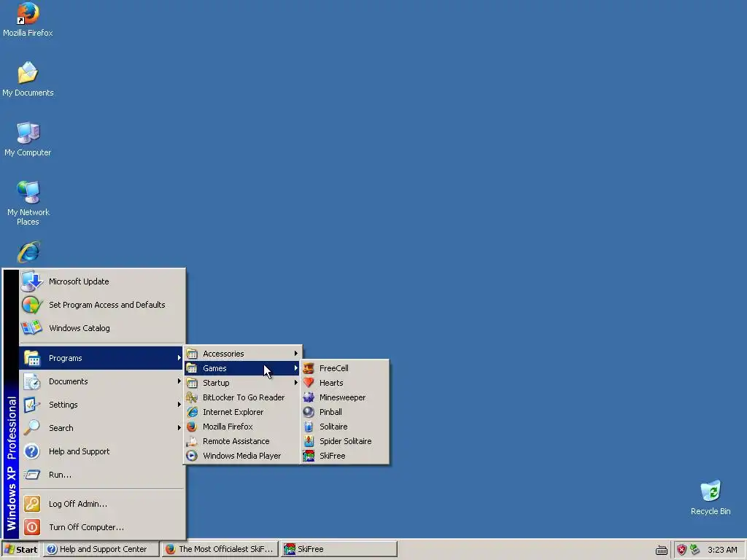Click the Solitaire game icon
The width and height of the screenshot is (747, 560).
click(x=309, y=427)
